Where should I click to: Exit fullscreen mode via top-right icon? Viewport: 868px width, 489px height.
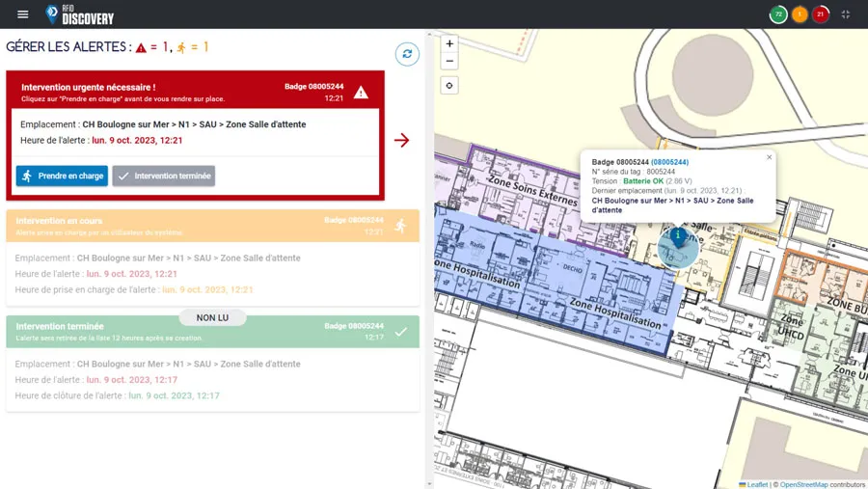(x=845, y=14)
